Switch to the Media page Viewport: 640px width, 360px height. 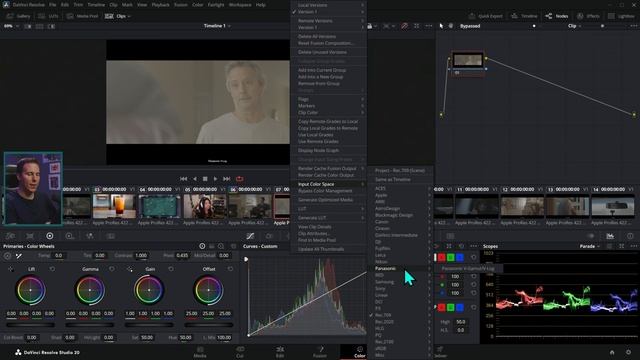(x=200, y=352)
